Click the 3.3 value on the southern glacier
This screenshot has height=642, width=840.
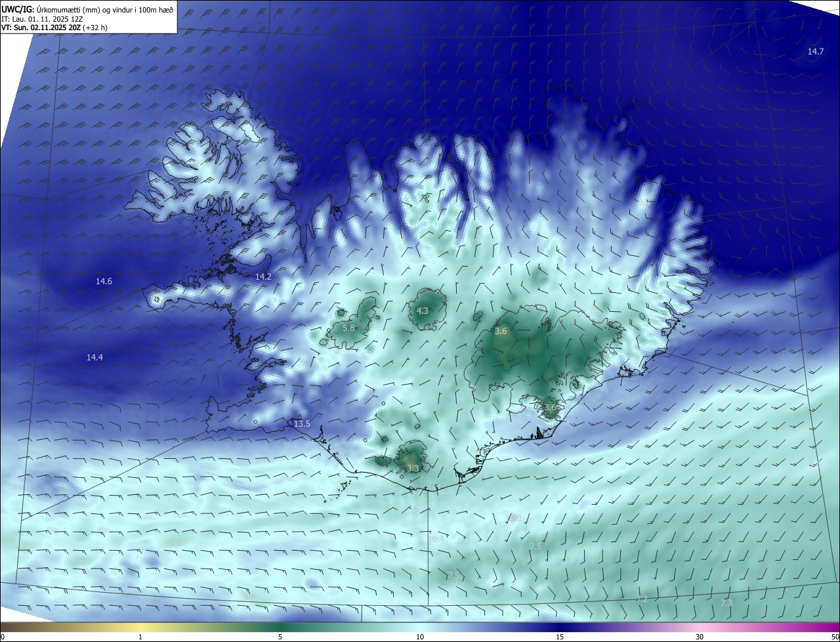pyautogui.click(x=412, y=468)
